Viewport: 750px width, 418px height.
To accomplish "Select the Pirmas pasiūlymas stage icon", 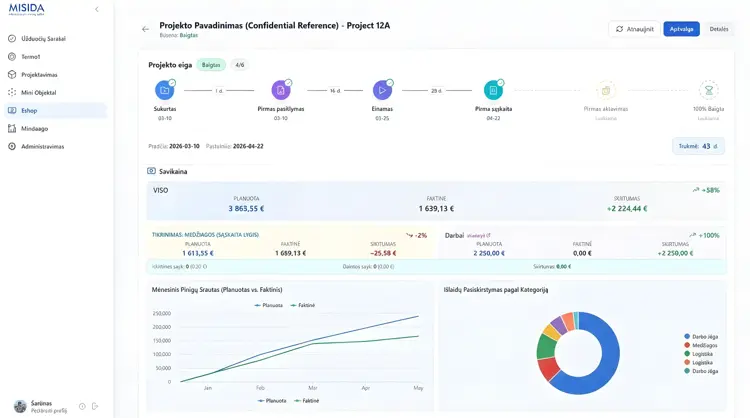I will (x=281, y=90).
